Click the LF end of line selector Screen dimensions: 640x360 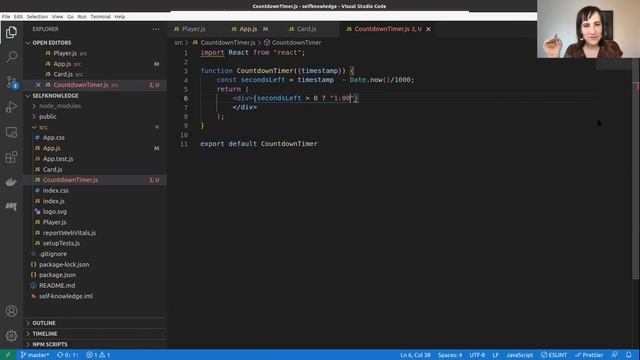pos(495,355)
